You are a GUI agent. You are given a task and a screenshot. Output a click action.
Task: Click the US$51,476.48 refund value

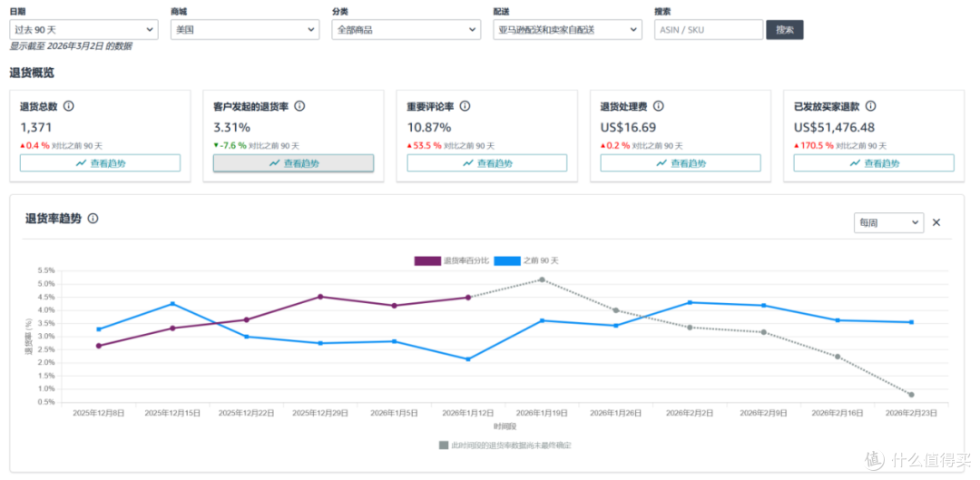point(836,128)
